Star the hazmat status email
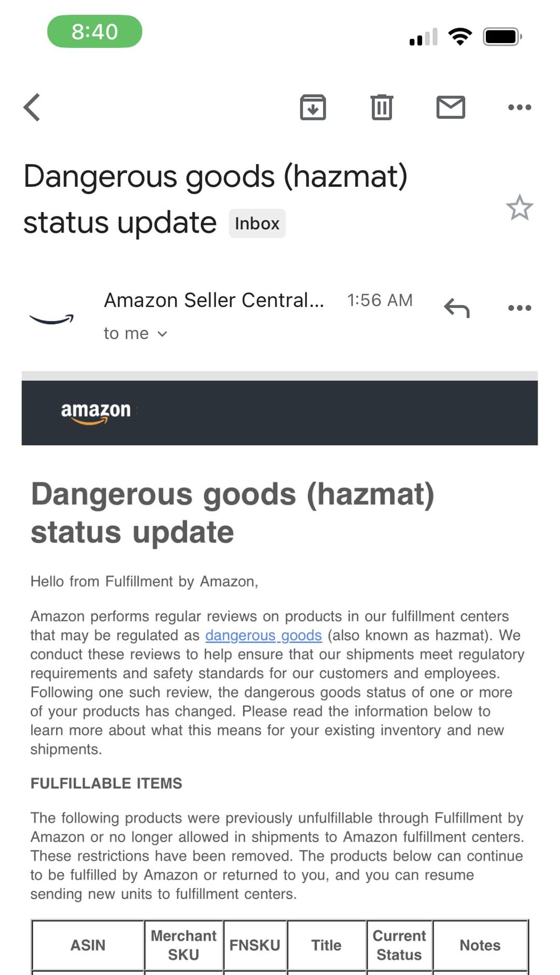The image size is (560, 975). tap(520, 208)
